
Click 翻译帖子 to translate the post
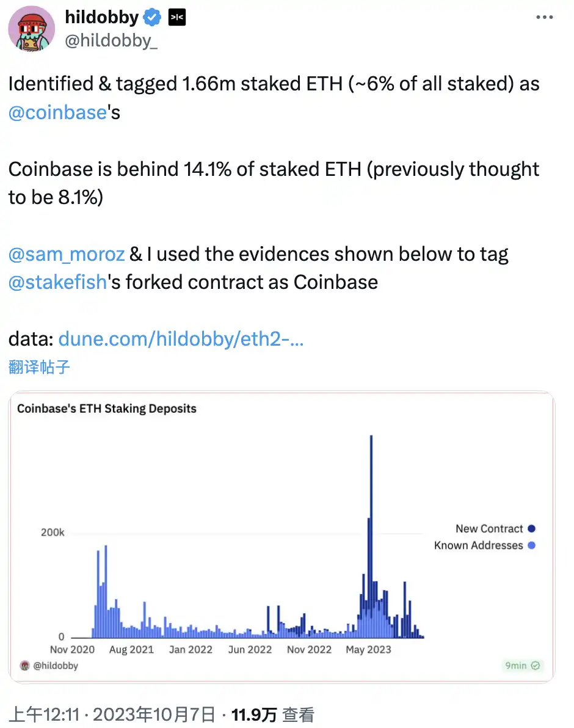pos(39,366)
